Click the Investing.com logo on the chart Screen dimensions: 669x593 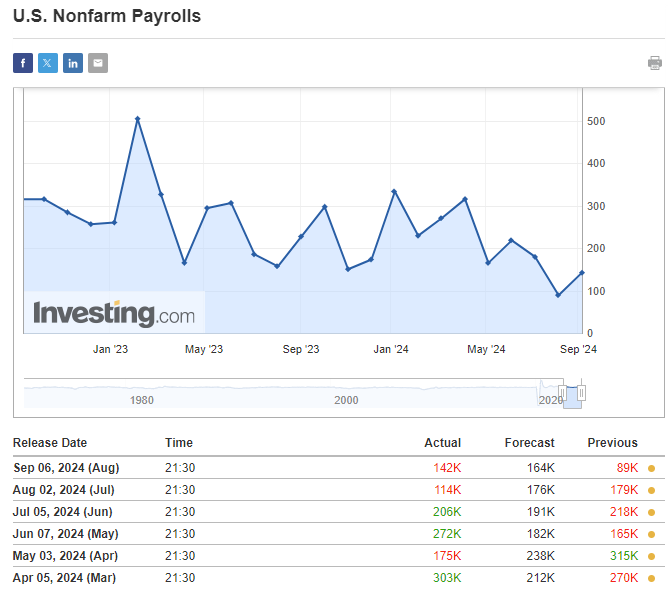click(114, 313)
